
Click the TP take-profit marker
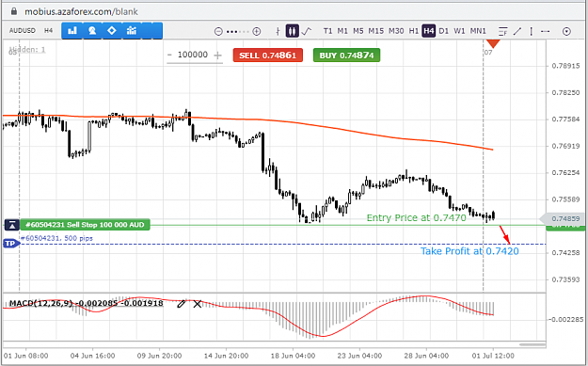(11, 244)
